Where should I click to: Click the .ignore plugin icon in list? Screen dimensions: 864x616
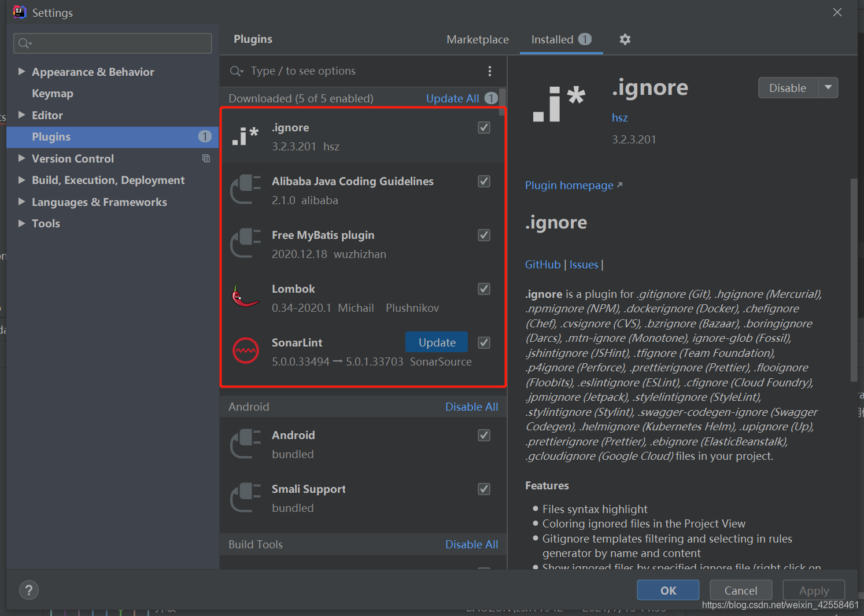click(245, 137)
